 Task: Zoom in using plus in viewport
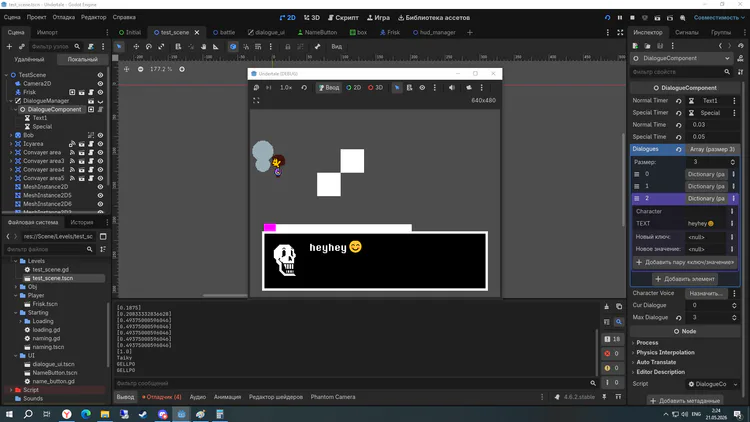[x=182, y=69]
